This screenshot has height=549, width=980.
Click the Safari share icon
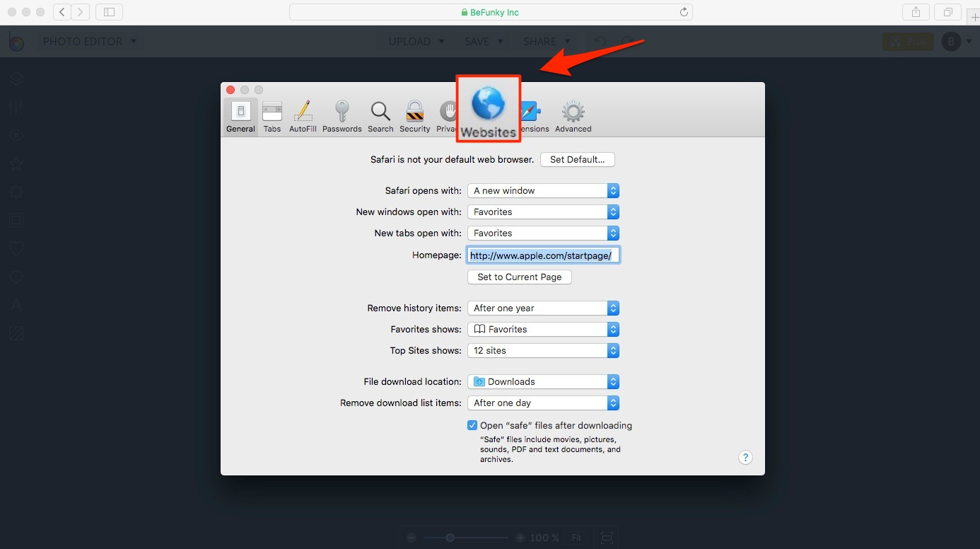[916, 12]
